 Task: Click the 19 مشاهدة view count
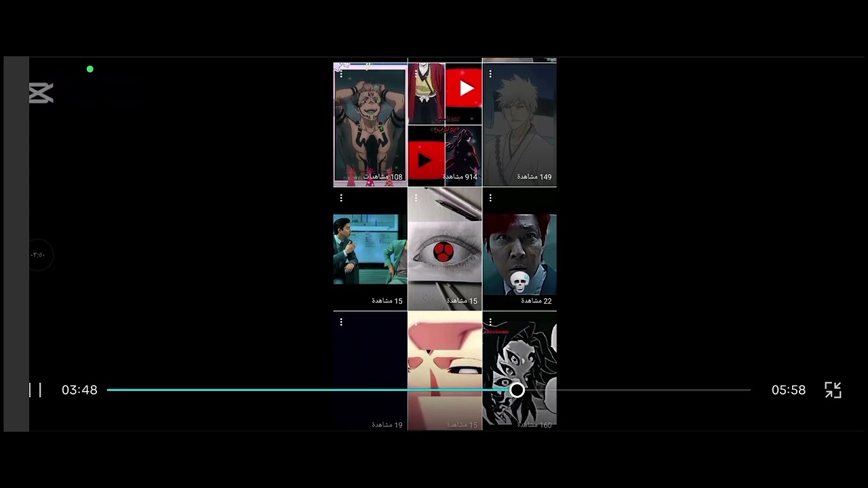click(387, 425)
